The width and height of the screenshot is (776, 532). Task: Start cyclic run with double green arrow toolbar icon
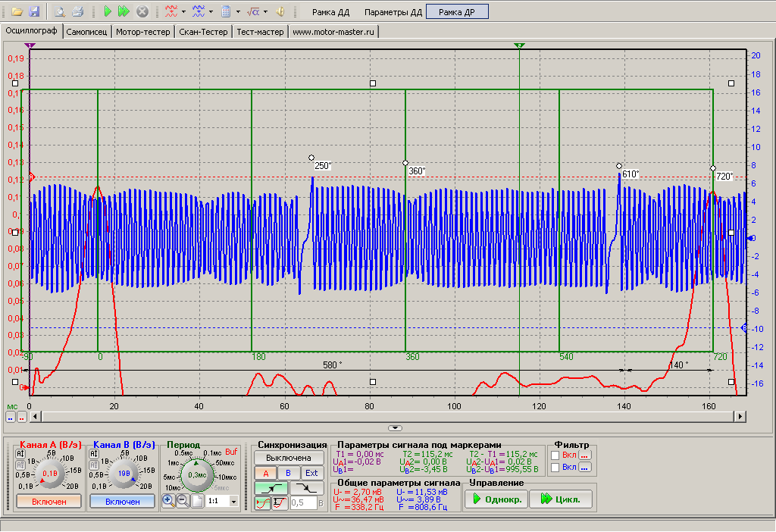pos(124,11)
